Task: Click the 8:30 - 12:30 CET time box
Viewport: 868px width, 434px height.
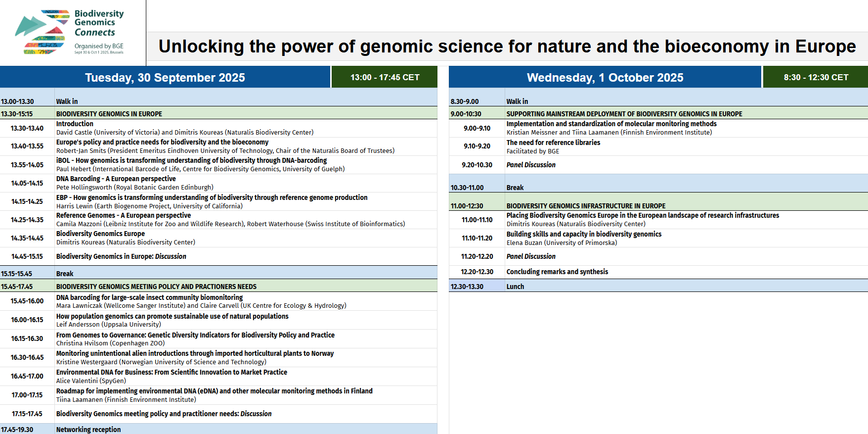Action: pyautogui.click(x=816, y=77)
